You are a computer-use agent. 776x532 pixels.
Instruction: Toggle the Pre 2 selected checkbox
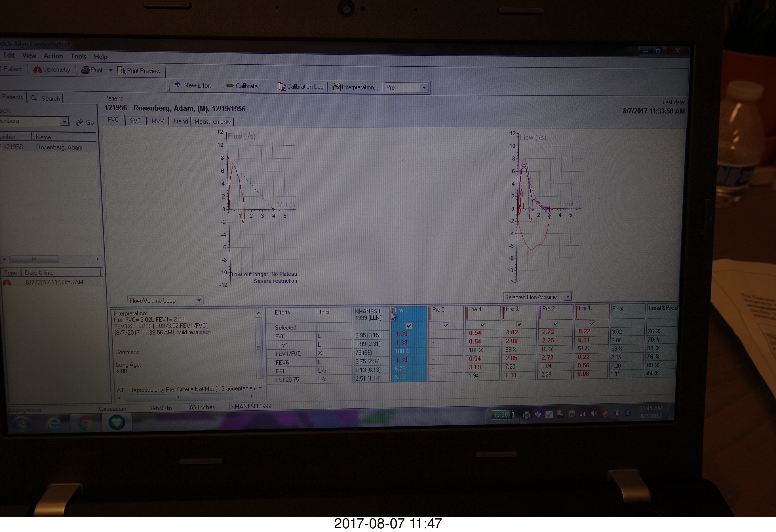coord(555,324)
